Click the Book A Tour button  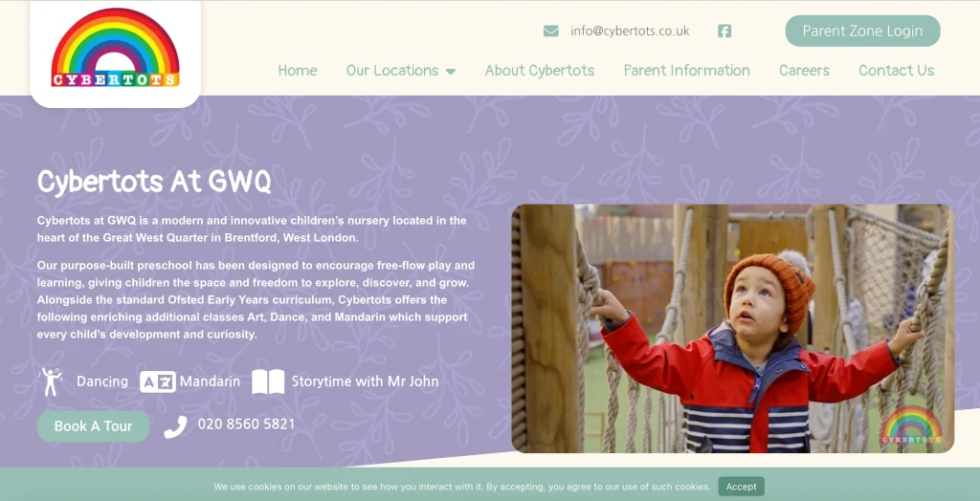coord(93,426)
